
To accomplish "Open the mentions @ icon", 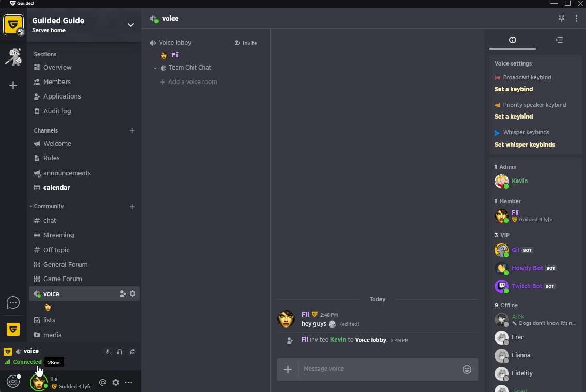I will 103,382.
